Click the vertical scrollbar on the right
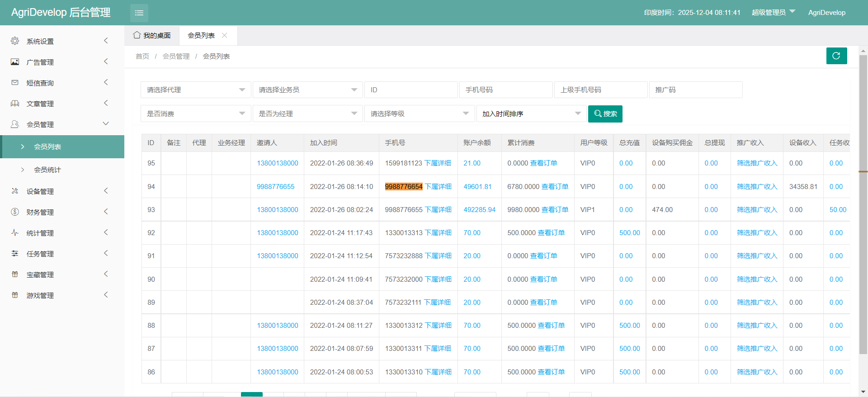This screenshot has height=397, width=868. click(863, 203)
